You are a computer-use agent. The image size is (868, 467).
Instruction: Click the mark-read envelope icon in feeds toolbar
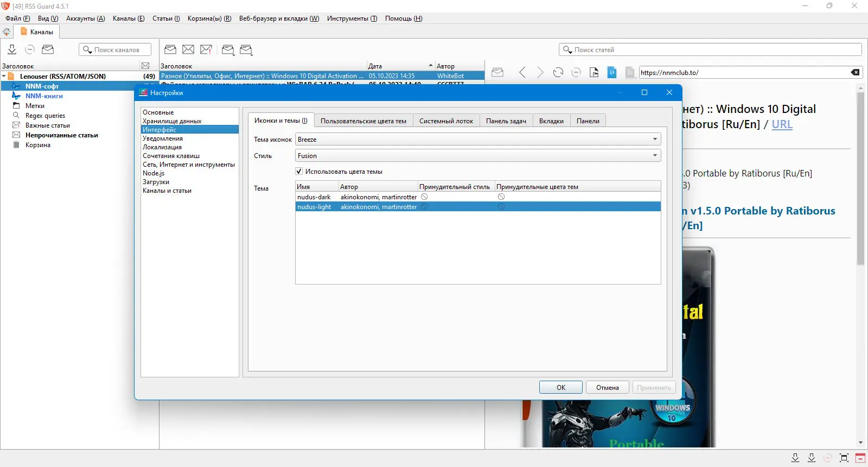click(x=48, y=49)
